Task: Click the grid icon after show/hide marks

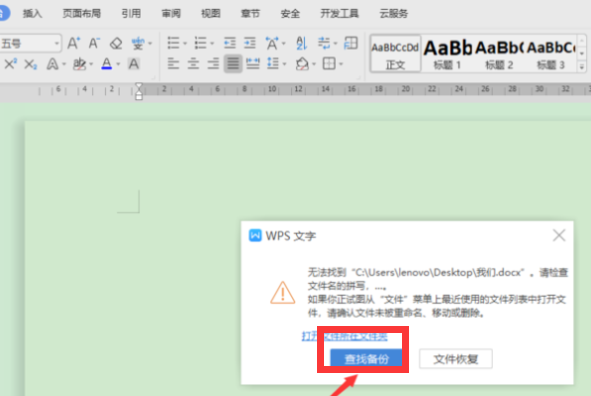Action: (x=351, y=43)
